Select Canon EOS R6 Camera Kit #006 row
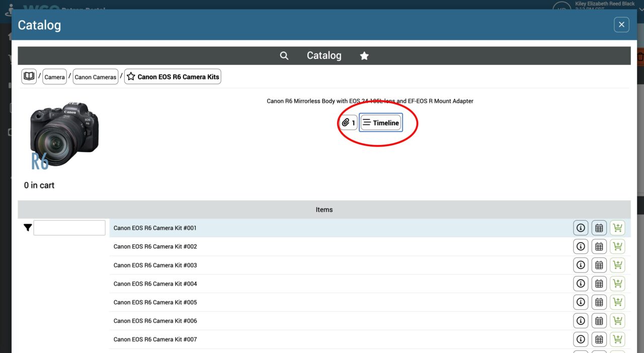Image resolution: width=644 pixels, height=353 pixels. pos(370,321)
